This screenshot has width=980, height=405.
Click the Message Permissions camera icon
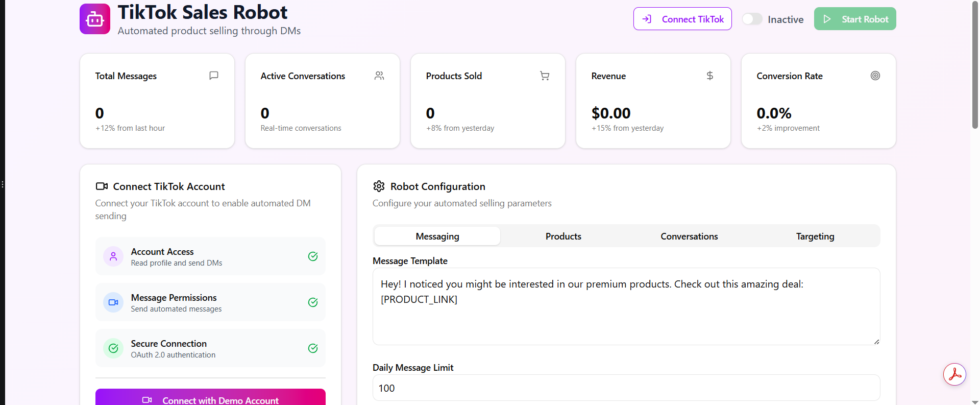tap(113, 303)
